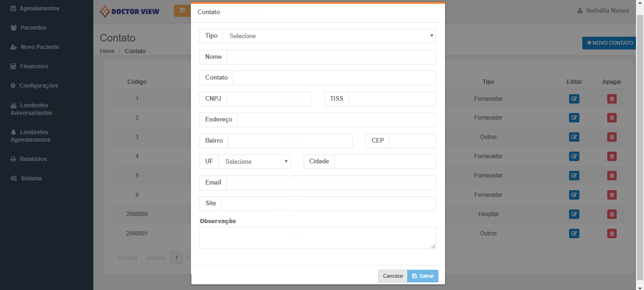Open Agendamentos in the sidebar
644x290 pixels.
[39, 8]
